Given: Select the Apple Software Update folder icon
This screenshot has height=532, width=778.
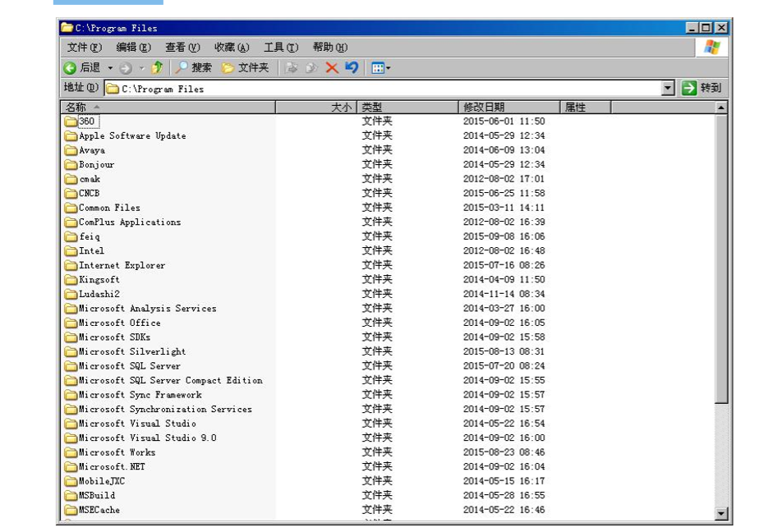Looking at the screenshot, I should tap(71, 135).
